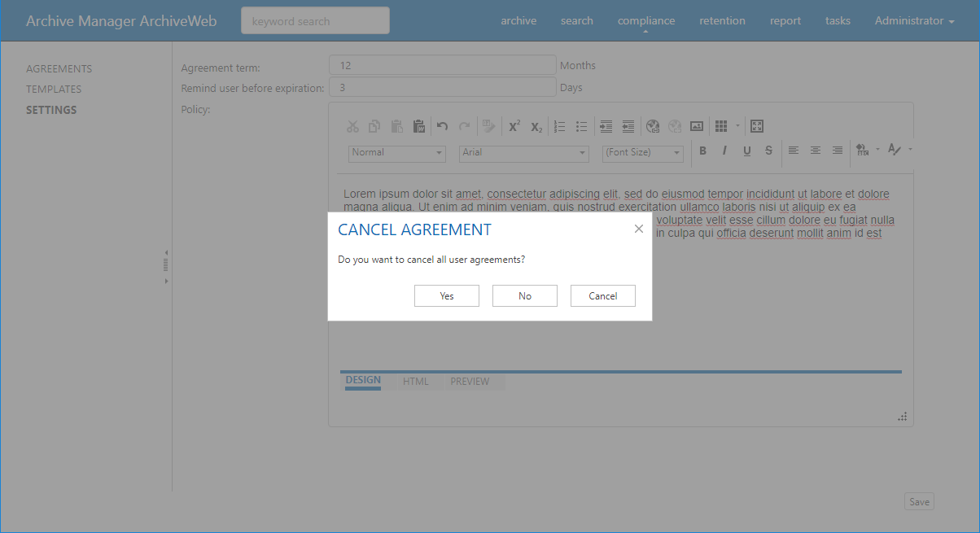Insert a numbered list
Image resolution: width=980 pixels, height=533 pixels.
560,126
